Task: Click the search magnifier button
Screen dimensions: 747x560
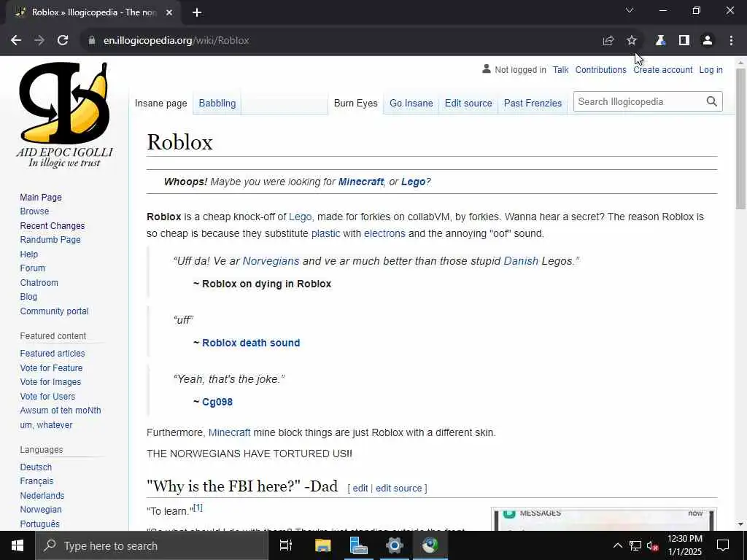Action: [x=712, y=101]
